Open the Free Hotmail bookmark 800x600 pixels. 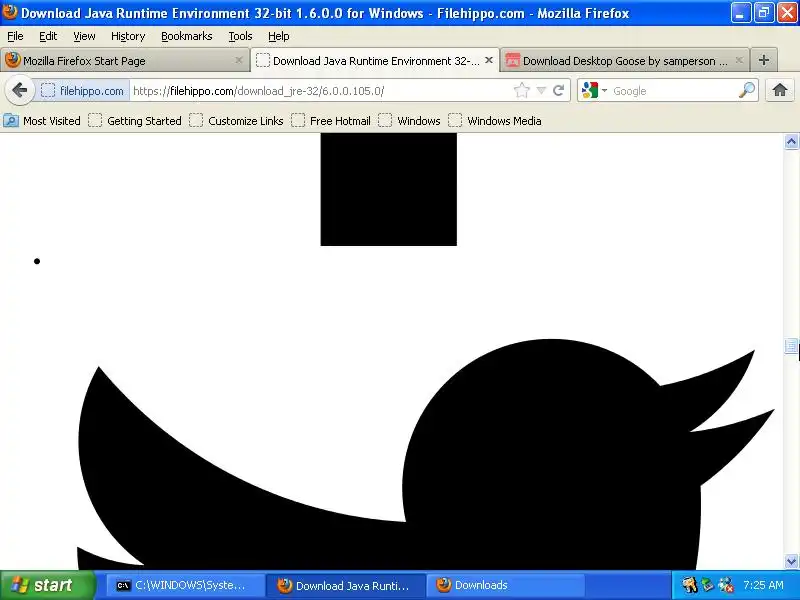click(331, 121)
